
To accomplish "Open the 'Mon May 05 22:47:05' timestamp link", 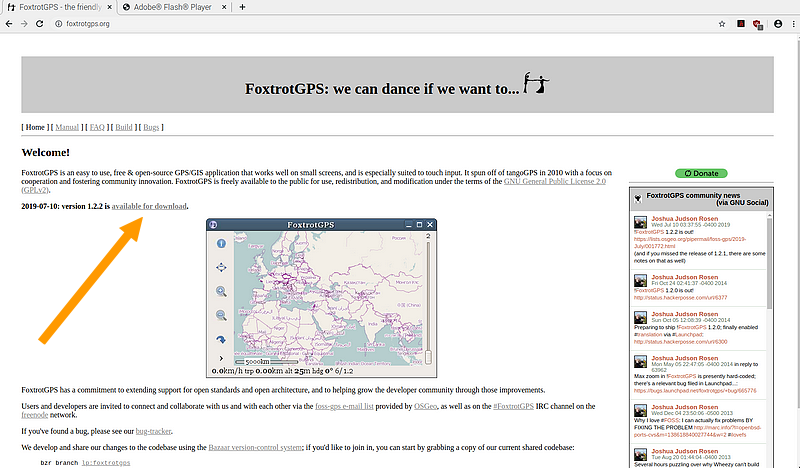I will (692, 364).
